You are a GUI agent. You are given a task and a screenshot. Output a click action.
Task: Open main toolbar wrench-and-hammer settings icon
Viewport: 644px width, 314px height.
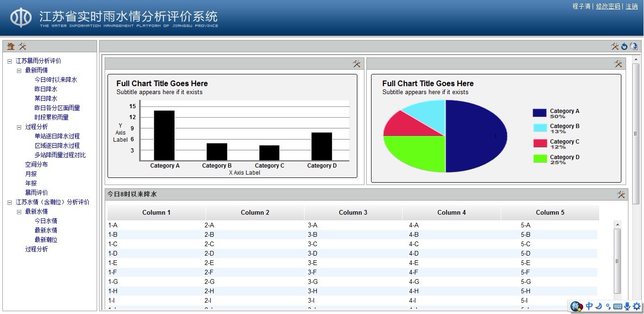click(x=615, y=46)
